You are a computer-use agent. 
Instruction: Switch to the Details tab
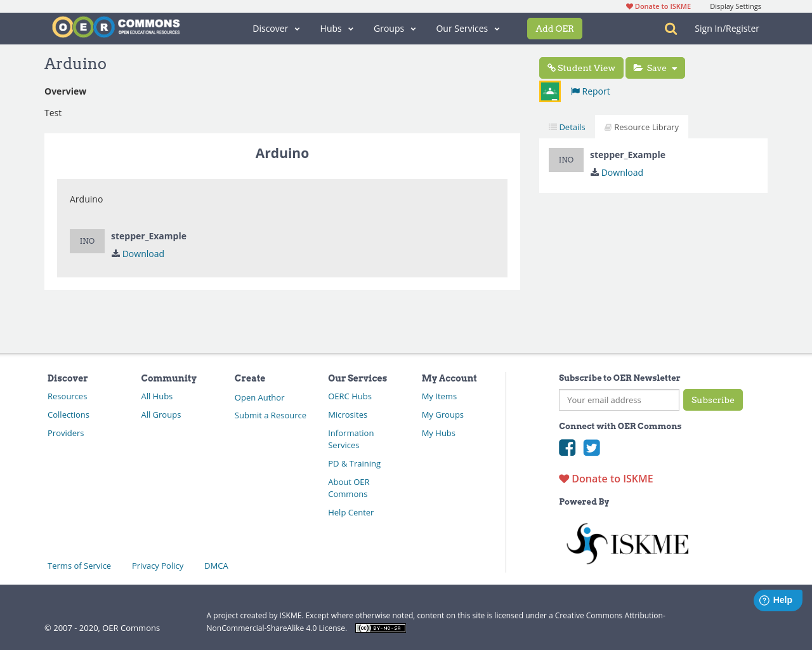[567, 127]
